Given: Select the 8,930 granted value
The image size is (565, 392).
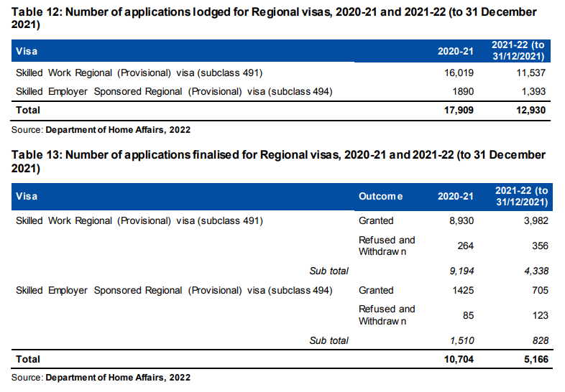Looking at the screenshot, I should tap(461, 221).
